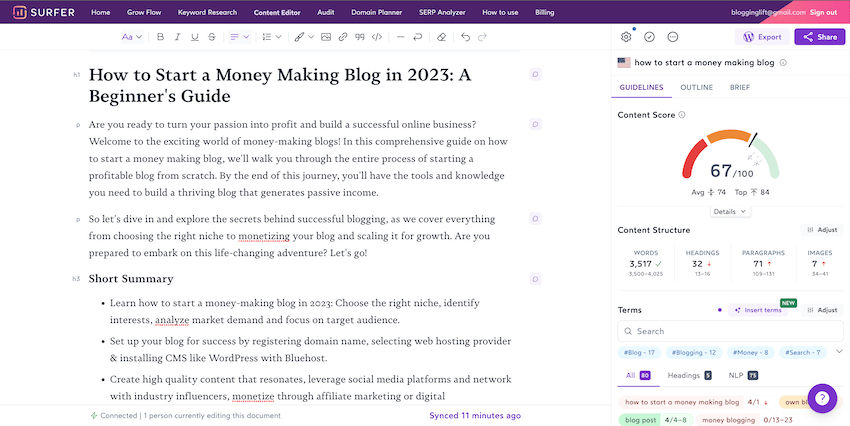This screenshot has width=850, height=426.
Task: Click the US flag country icon
Action: point(624,62)
